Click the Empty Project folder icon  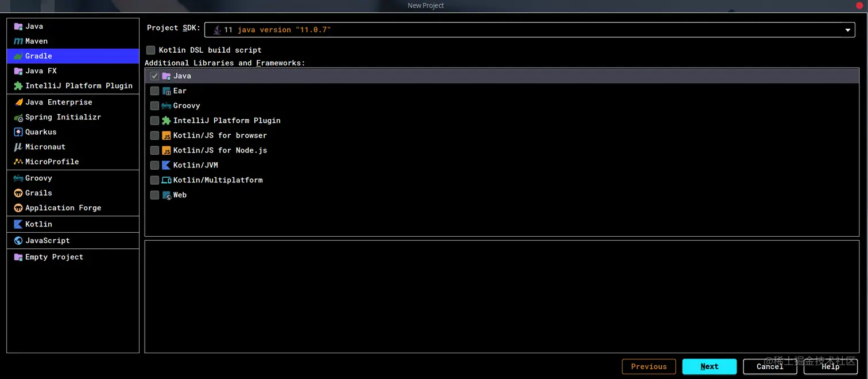pyautogui.click(x=18, y=257)
